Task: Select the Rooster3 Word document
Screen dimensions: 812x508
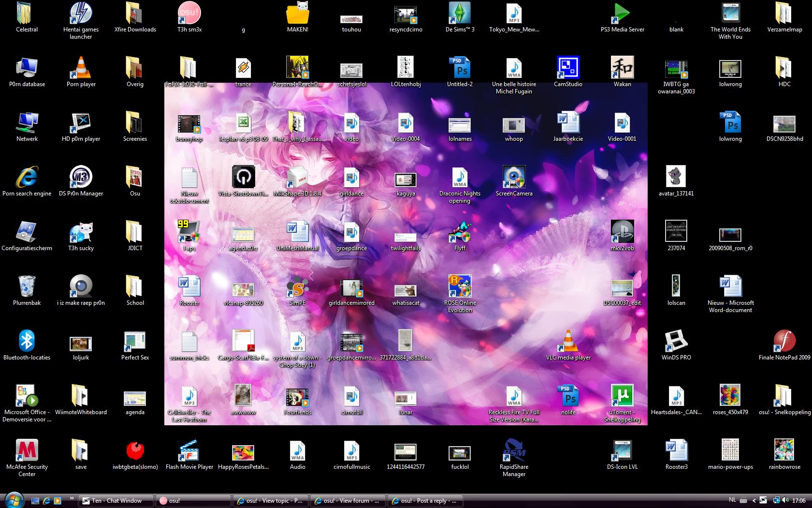Action: point(676,455)
